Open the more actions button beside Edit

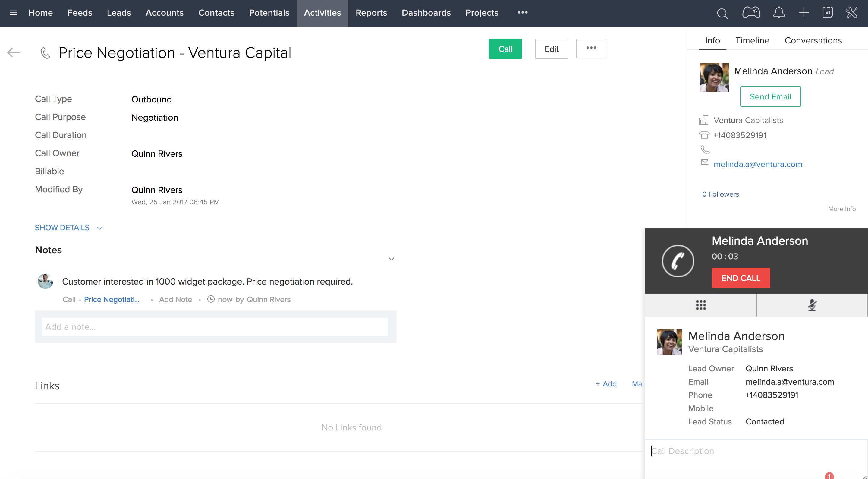[x=591, y=49]
